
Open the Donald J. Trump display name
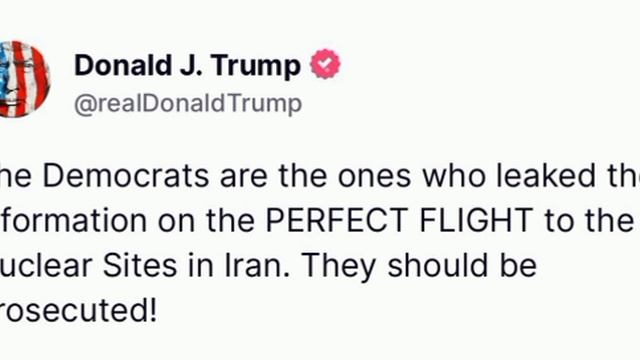[188, 65]
